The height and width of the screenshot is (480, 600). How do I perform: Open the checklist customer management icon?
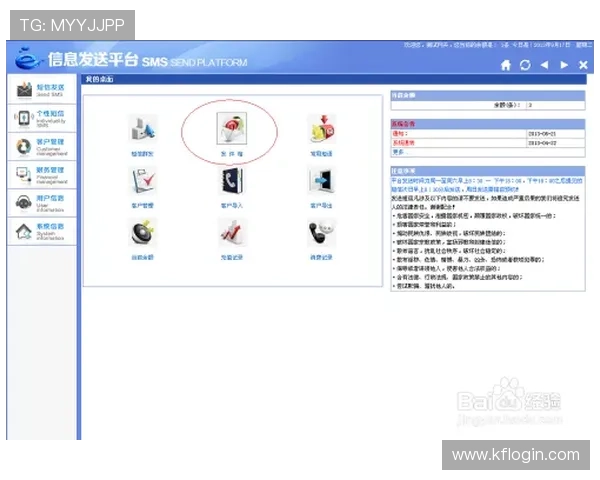click(143, 181)
